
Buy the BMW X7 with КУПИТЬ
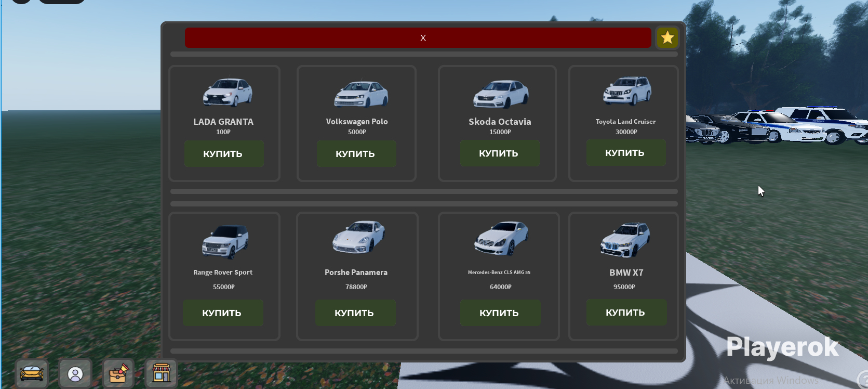[626, 313]
